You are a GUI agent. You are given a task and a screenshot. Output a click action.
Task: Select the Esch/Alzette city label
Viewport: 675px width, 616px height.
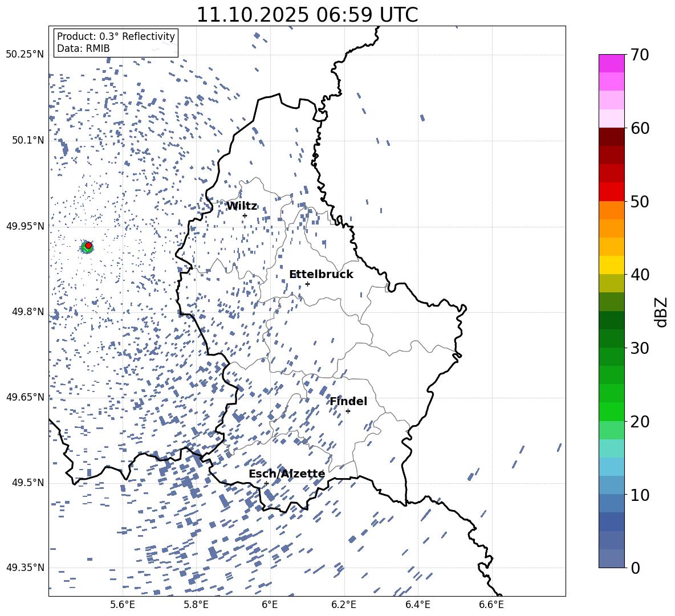tap(287, 474)
